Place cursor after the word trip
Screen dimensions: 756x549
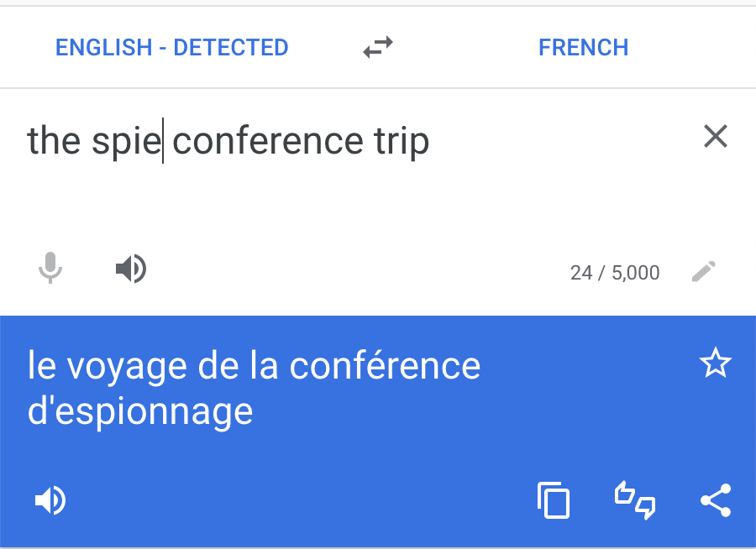430,141
